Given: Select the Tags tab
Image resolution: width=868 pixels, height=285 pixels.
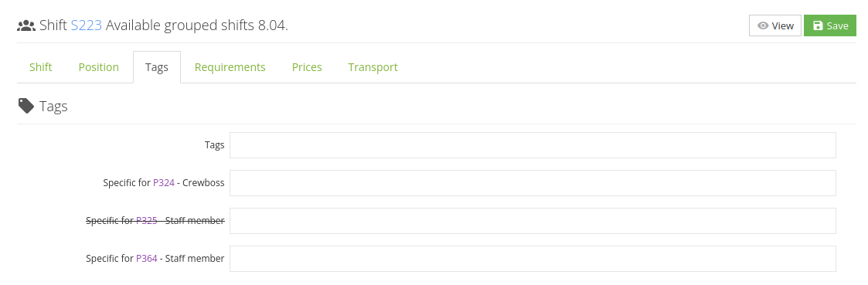Looking at the screenshot, I should point(157,67).
